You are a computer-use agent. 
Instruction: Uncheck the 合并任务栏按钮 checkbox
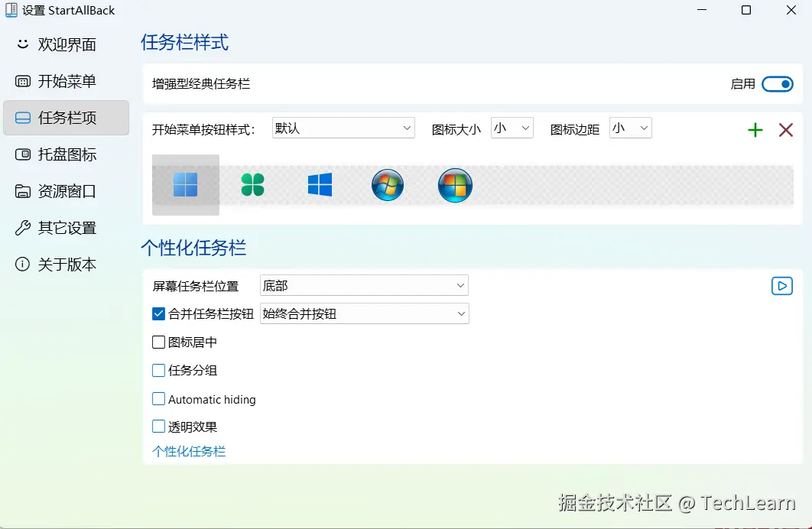click(158, 313)
